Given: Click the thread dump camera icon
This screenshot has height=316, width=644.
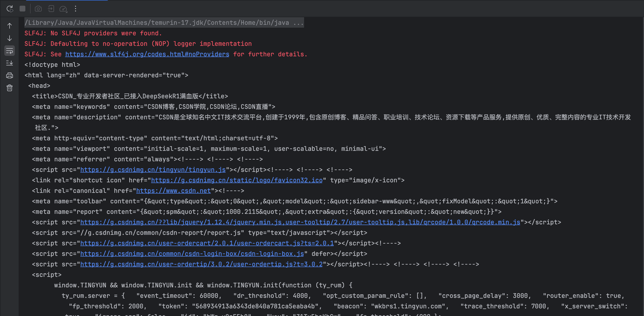Looking at the screenshot, I should [x=38, y=9].
